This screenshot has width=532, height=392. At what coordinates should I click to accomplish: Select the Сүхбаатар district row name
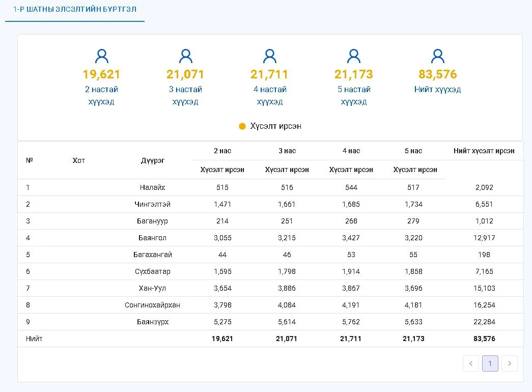point(152,271)
